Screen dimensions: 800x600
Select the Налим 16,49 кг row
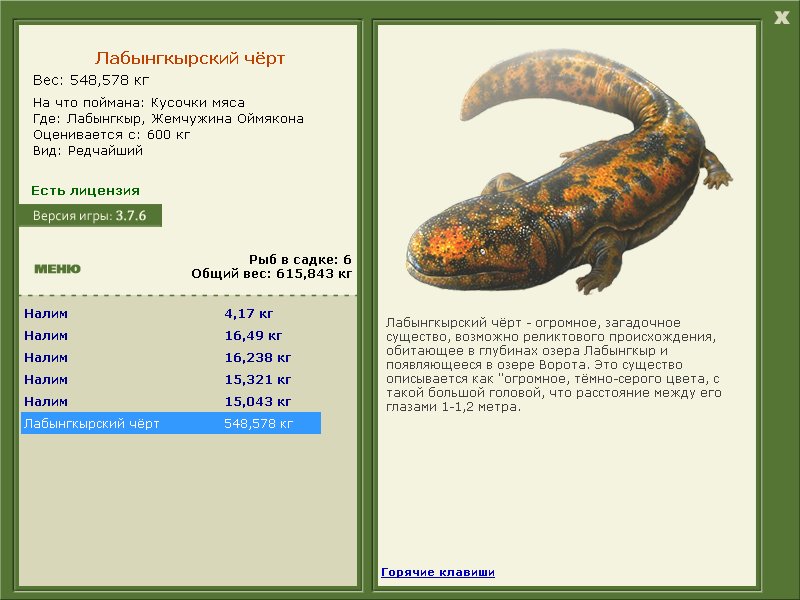coord(171,335)
